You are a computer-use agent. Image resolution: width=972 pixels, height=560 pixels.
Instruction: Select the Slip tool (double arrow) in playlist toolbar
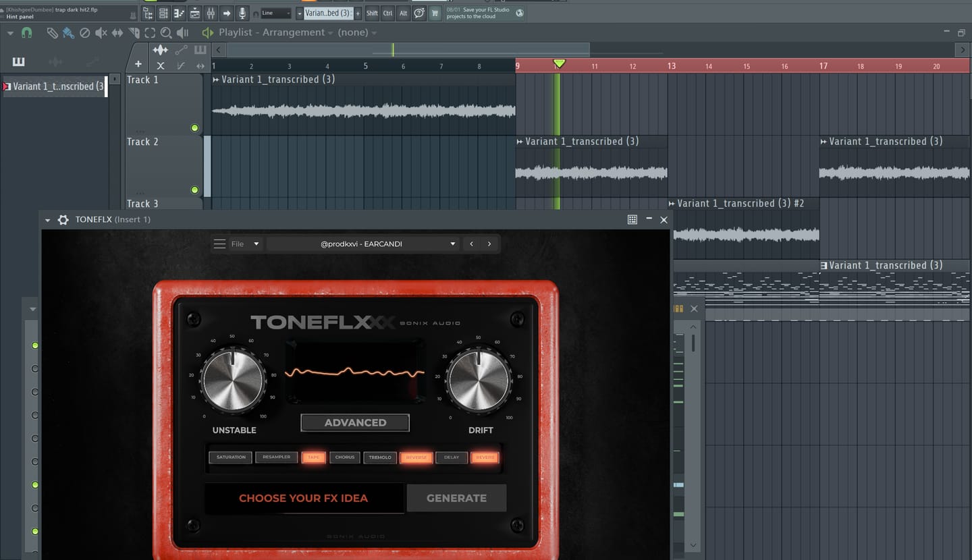(x=117, y=32)
